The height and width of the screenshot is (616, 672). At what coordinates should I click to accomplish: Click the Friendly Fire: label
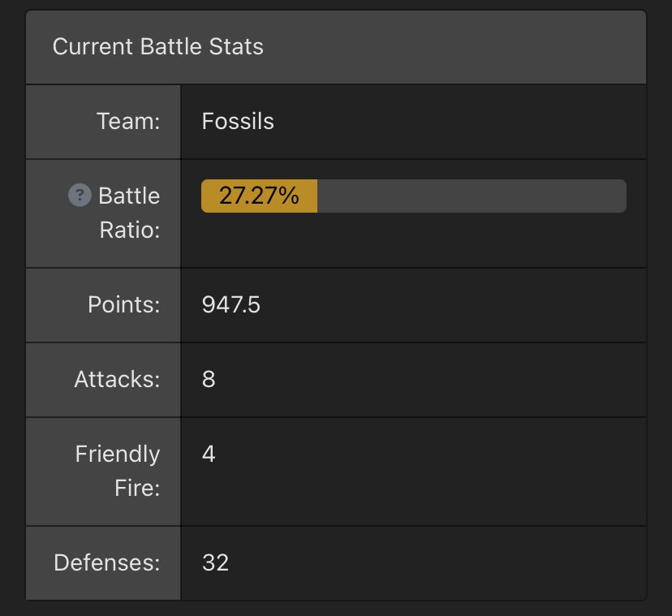[x=118, y=471]
